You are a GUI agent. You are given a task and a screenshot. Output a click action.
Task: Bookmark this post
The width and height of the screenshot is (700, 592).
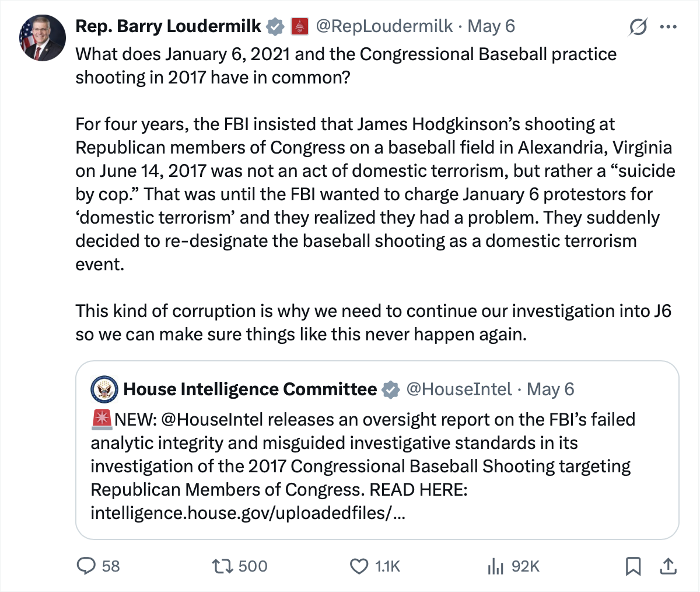633,566
